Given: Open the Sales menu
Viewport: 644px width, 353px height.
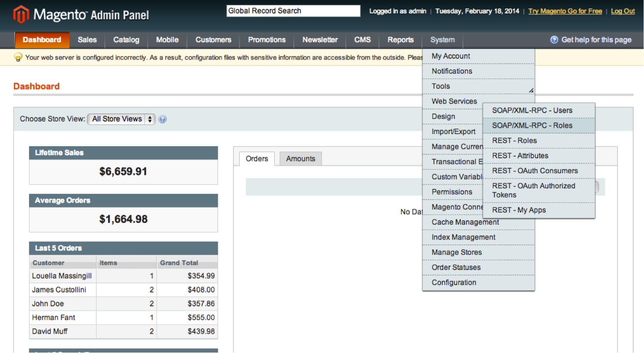Looking at the screenshot, I should pos(87,40).
